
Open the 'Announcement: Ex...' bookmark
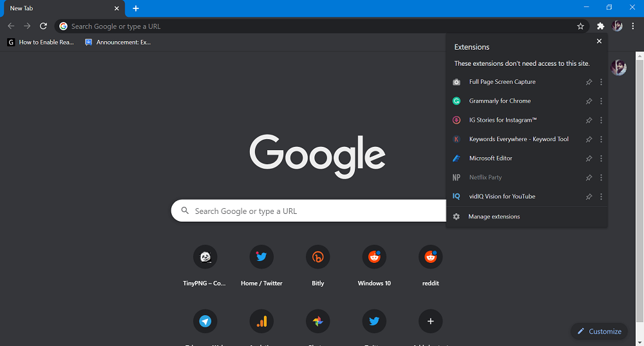coord(118,43)
